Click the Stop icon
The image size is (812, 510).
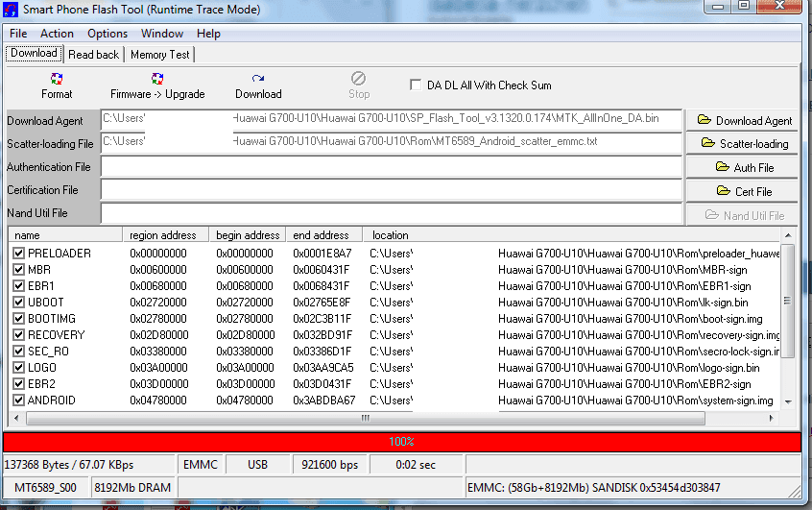pos(358,78)
